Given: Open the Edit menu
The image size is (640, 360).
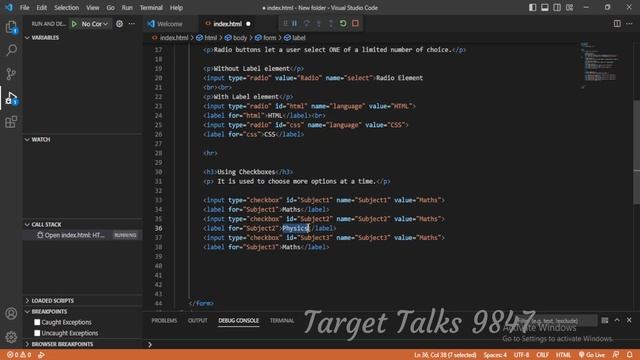Looking at the screenshot, I should [x=42, y=7].
